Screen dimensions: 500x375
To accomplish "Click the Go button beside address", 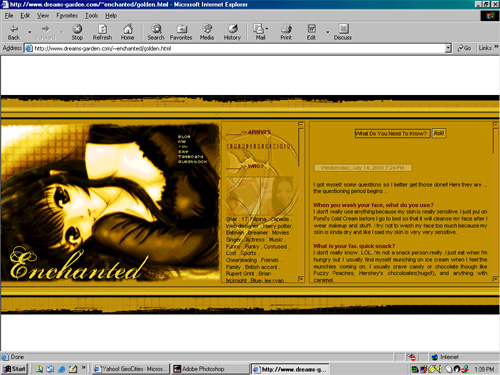I will tap(464, 48).
